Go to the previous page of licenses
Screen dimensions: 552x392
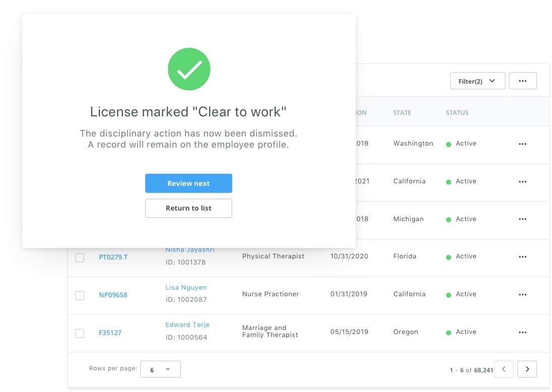click(x=504, y=369)
